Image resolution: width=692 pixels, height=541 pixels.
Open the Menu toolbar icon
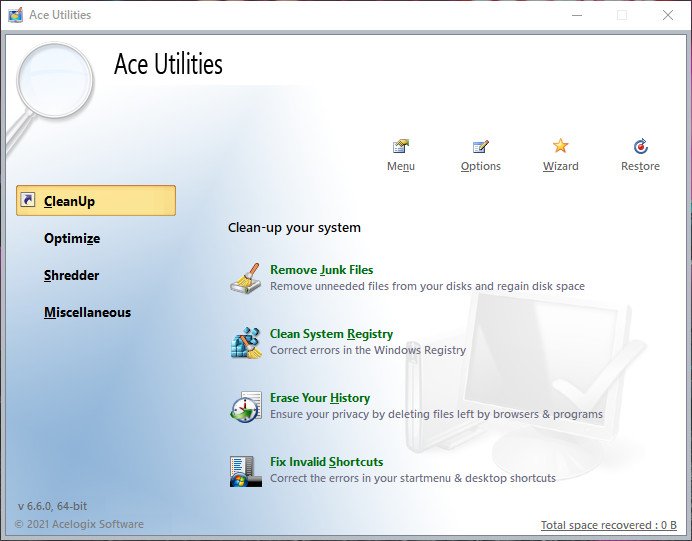coord(401,146)
